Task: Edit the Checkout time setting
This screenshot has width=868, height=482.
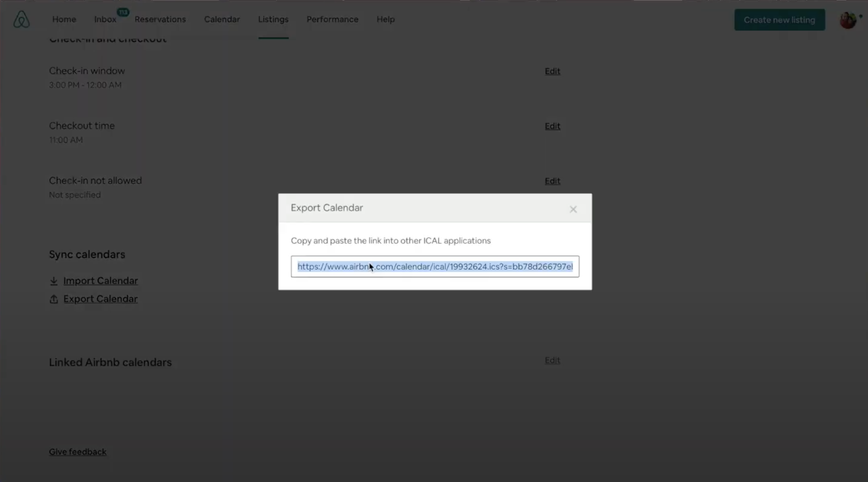Action: 552,126
